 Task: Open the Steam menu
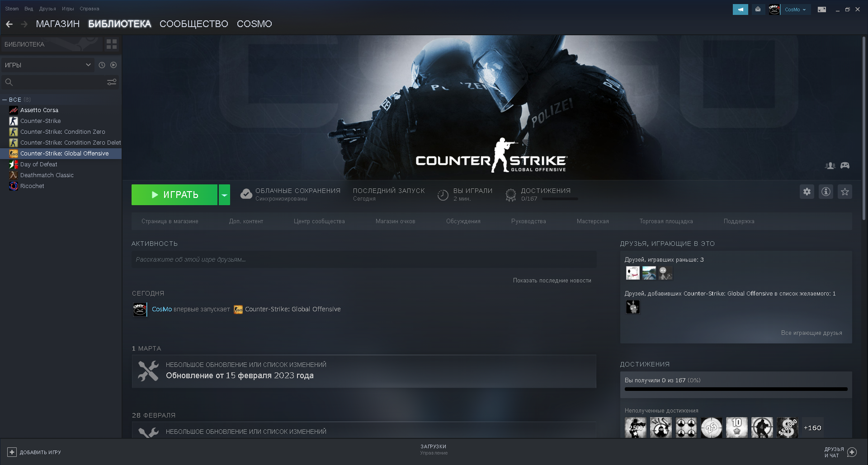[12, 9]
